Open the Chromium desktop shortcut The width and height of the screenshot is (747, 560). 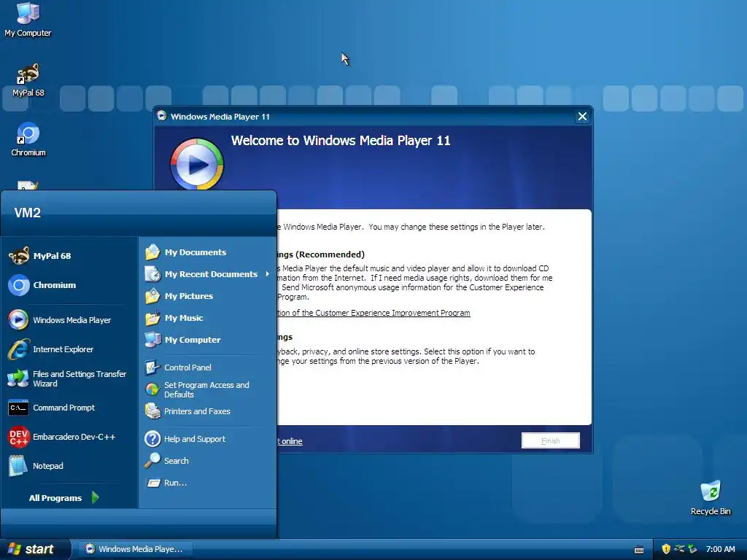tap(28, 139)
